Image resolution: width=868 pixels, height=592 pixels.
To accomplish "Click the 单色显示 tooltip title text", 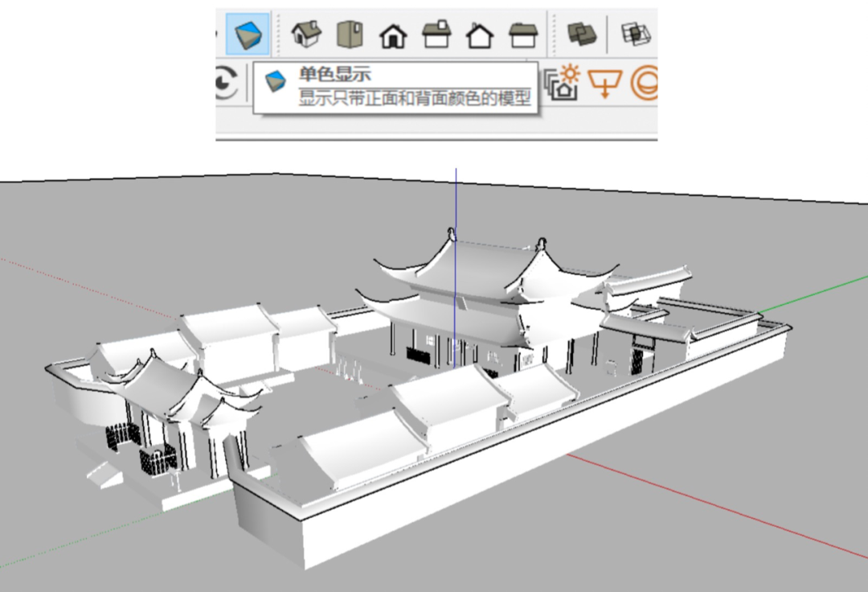I will (335, 74).
